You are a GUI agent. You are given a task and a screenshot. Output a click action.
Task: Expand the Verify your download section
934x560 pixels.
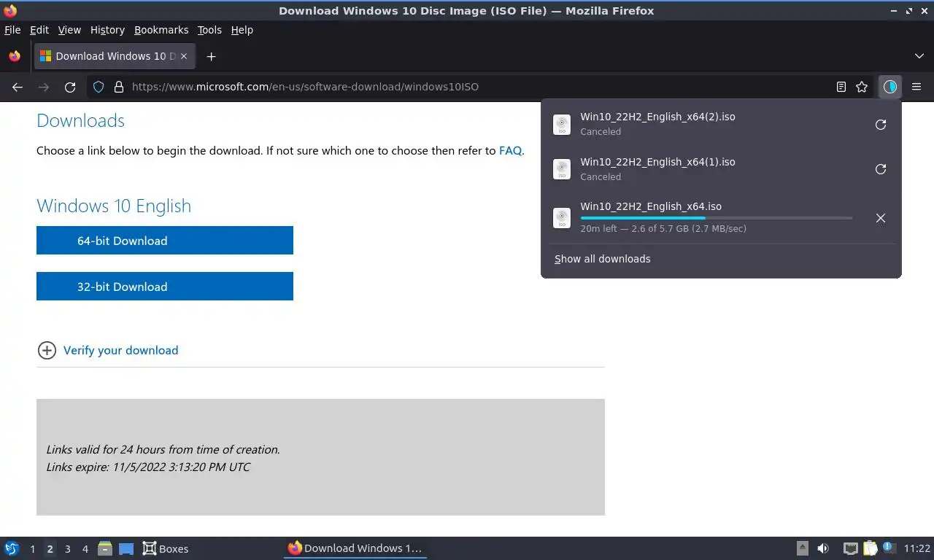click(108, 351)
